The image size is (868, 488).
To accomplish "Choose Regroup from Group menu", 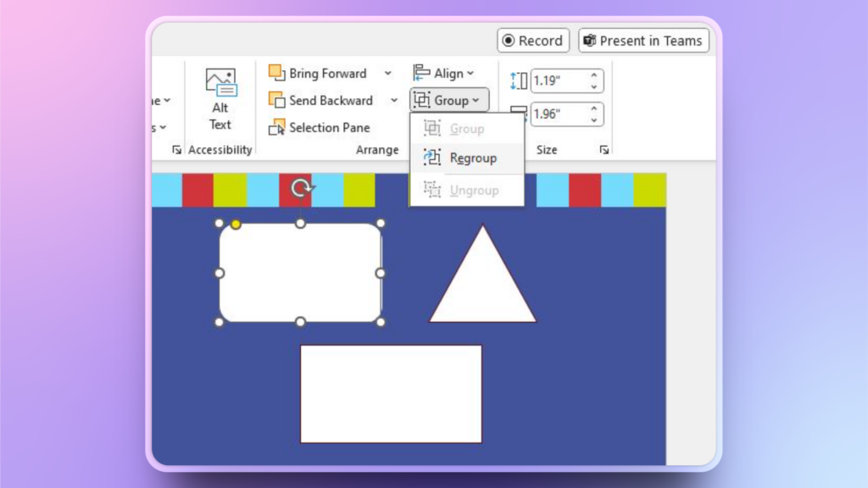I will pyautogui.click(x=467, y=158).
